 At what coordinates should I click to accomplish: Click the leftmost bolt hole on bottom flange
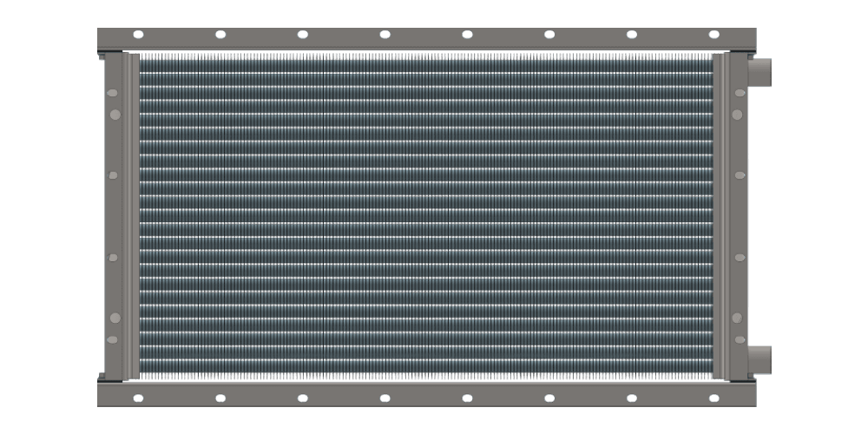[138, 398]
